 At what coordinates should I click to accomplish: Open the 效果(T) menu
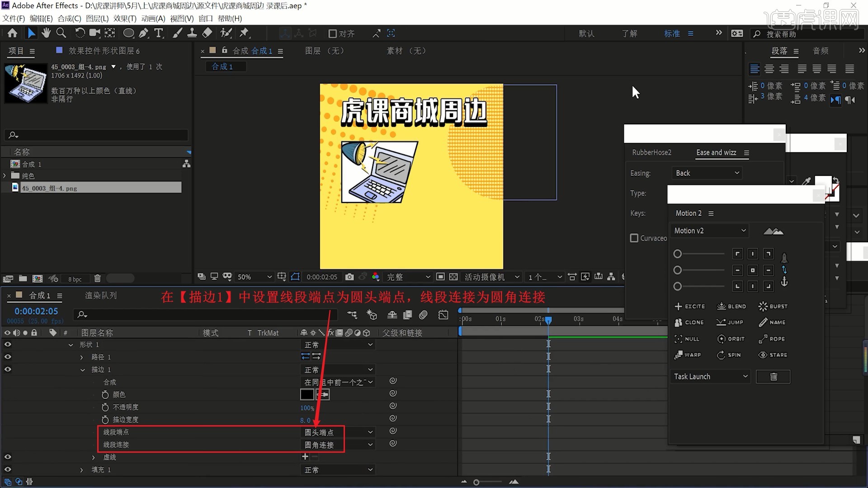tap(125, 19)
